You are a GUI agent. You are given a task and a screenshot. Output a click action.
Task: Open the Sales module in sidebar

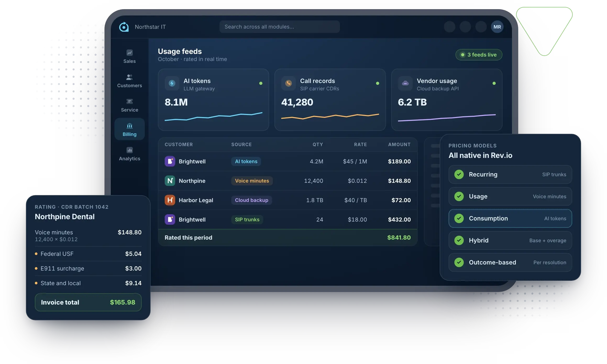pyautogui.click(x=129, y=57)
